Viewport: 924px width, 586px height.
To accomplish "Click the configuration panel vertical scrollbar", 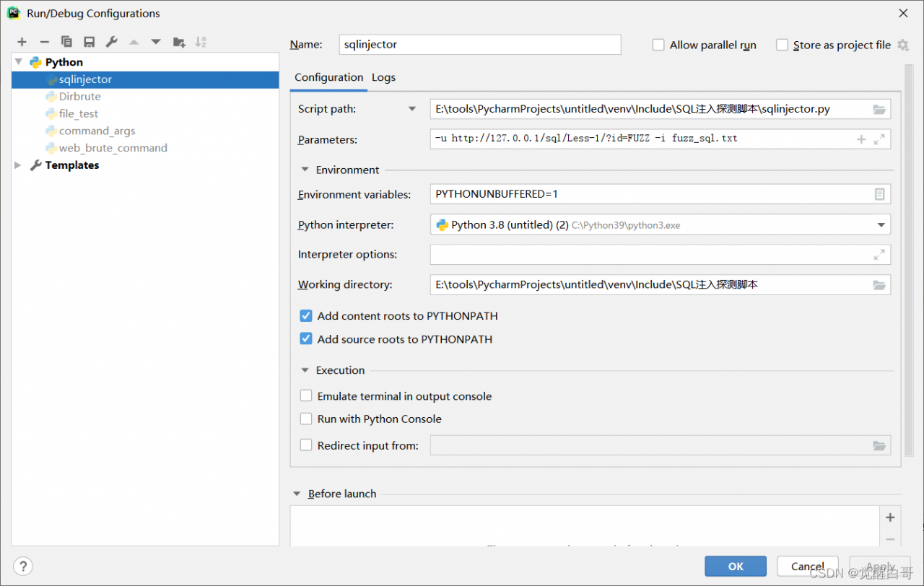I will [908, 260].
